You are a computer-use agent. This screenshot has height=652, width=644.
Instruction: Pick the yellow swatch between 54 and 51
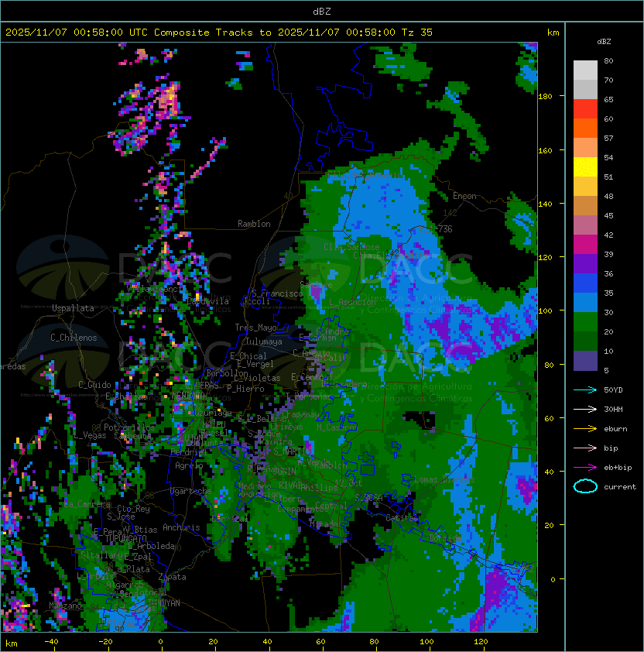click(x=585, y=166)
